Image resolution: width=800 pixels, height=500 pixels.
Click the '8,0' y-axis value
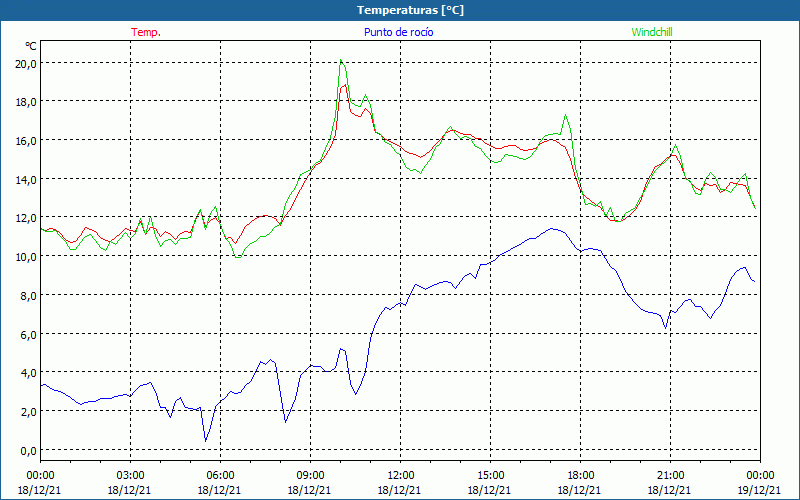pyautogui.click(x=29, y=295)
